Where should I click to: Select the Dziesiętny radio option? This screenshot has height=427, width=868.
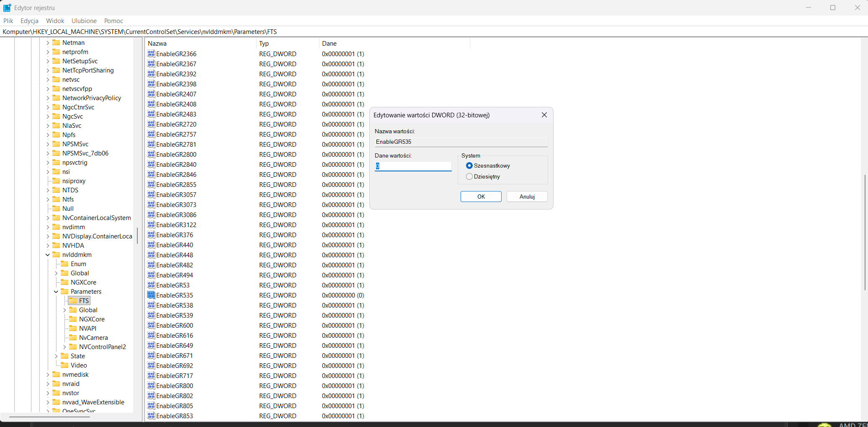469,176
